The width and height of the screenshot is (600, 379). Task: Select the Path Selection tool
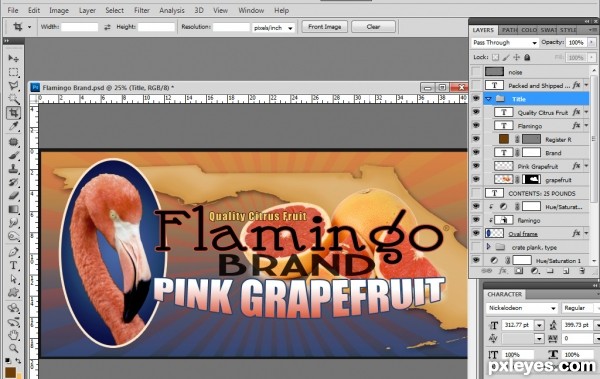13,279
